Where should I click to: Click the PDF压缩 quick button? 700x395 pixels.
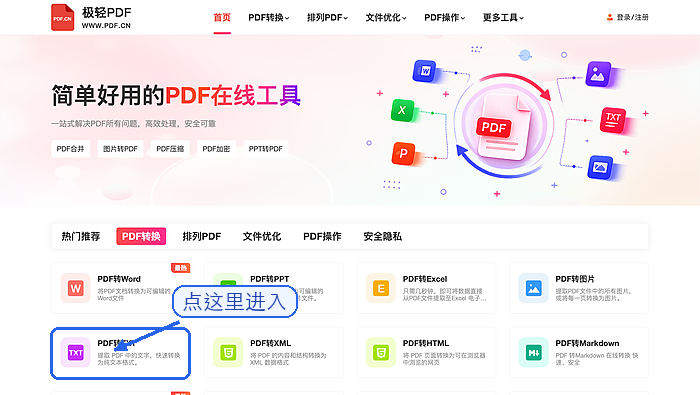click(x=170, y=149)
